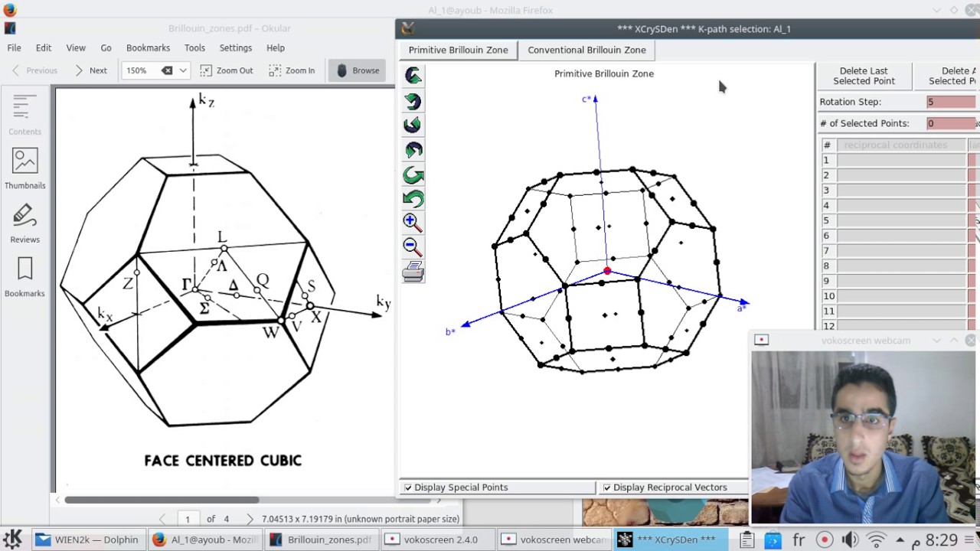Image resolution: width=980 pixels, height=551 pixels.
Task: Open the Contents panel in Okular sidebar
Action: click(x=24, y=115)
